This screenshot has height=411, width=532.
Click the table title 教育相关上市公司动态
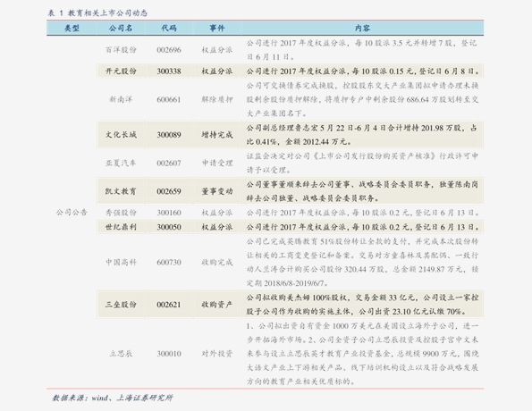(x=107, y=13)
